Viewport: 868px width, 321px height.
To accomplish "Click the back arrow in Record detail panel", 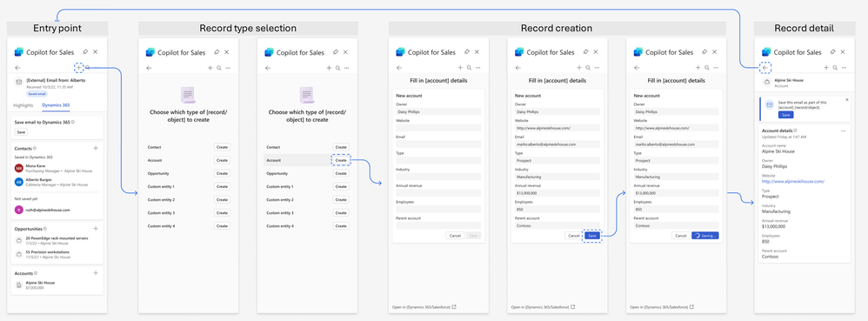I will [765, 68].
